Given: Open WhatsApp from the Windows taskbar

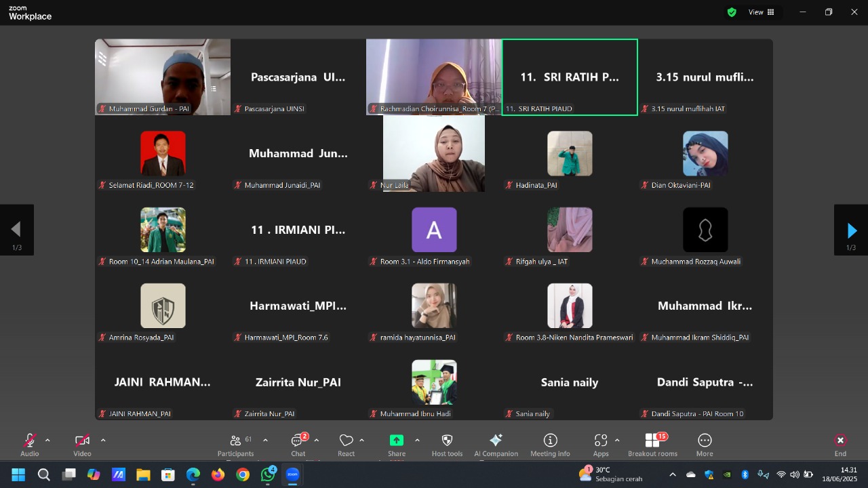Looking at the screenshot, I should [x=268, y=474].
